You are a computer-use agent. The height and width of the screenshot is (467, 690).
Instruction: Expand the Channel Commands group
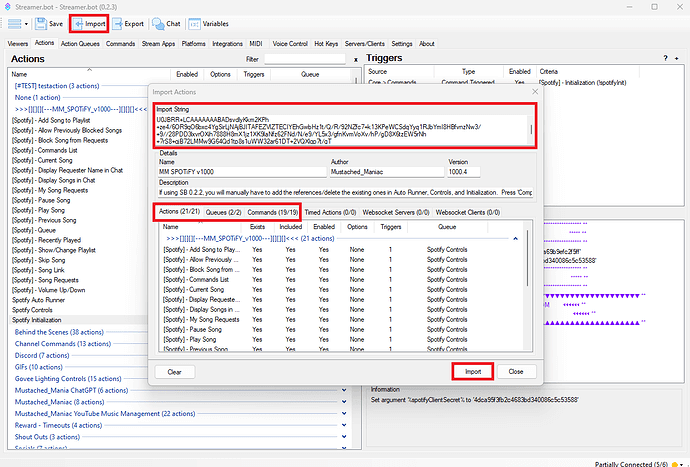click(58, 343)
